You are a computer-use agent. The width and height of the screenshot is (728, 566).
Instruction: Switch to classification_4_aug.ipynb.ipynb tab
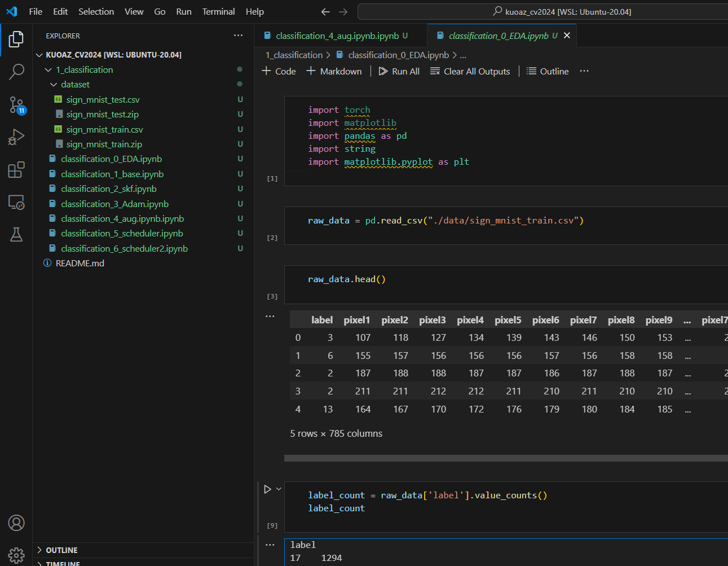coord(337,36)
